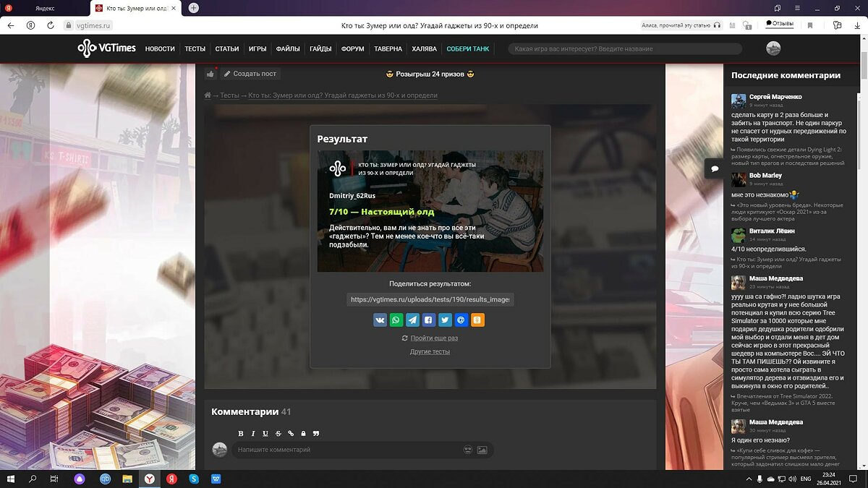
Task: Insert image into comment
Action: [482, 450]
